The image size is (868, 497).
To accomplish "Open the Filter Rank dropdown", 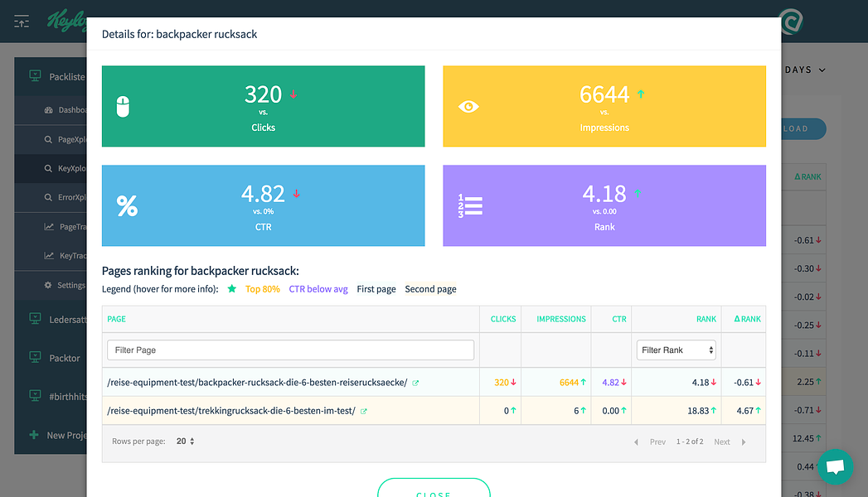I will pyautogui.click(x=676, y=350).
